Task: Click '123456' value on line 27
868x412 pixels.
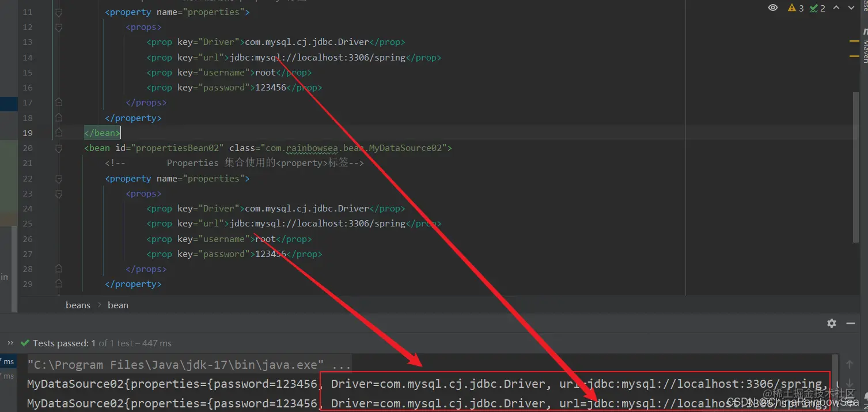Action: 271,254
